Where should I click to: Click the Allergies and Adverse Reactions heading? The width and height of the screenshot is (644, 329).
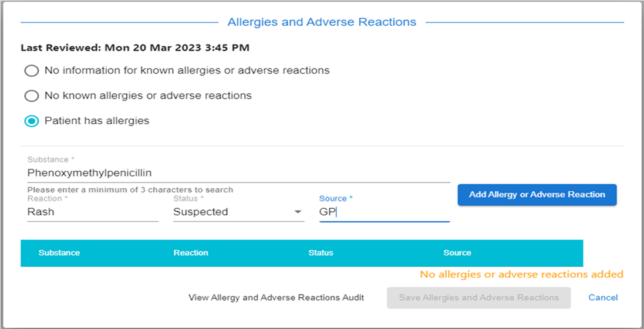click(x=322, y=22)
